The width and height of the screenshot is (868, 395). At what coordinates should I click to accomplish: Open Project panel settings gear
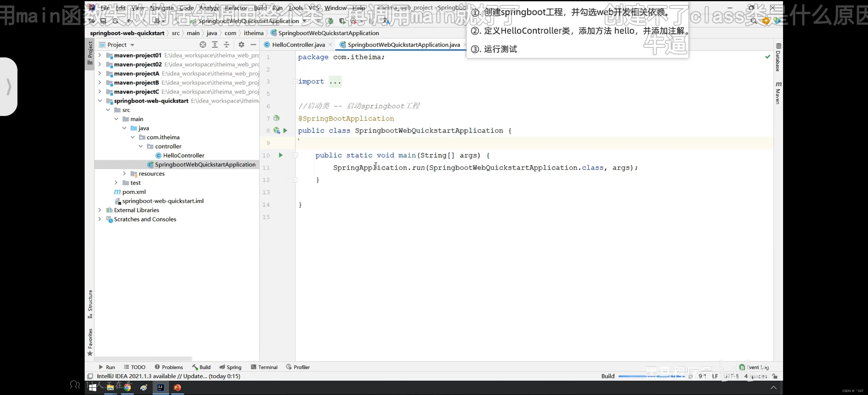click(241, 44)
